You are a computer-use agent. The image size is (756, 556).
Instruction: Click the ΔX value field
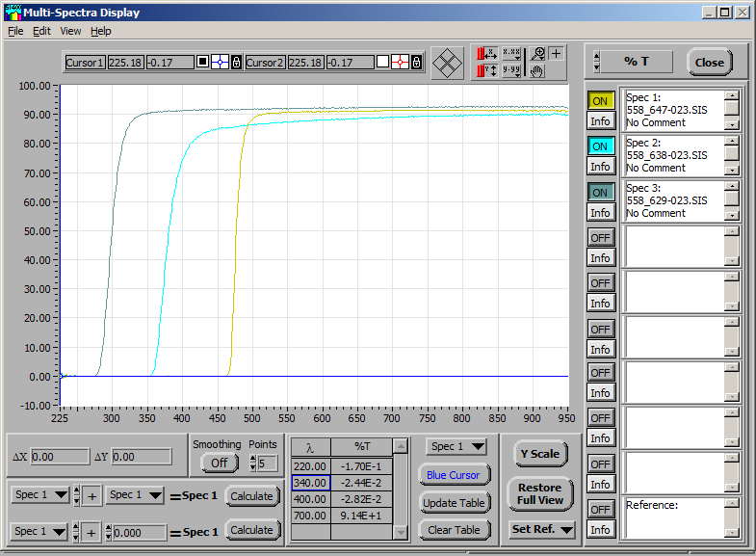coord(60,457)
